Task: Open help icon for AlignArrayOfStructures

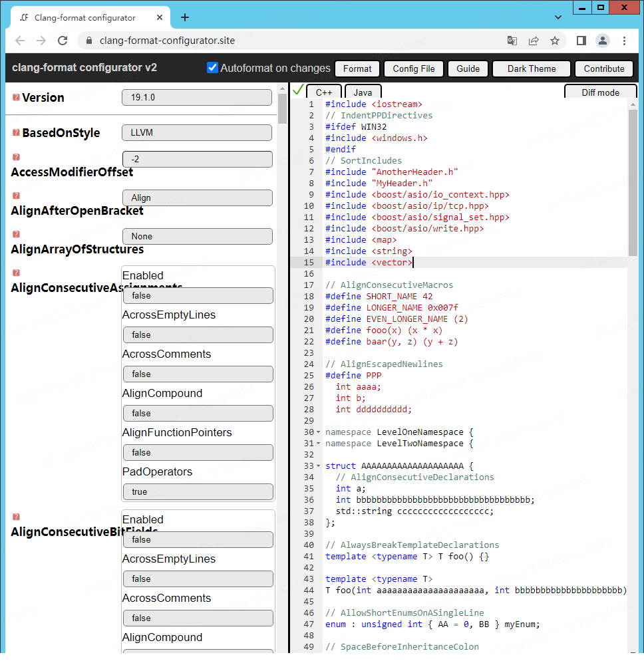Action: pos(16,234)
